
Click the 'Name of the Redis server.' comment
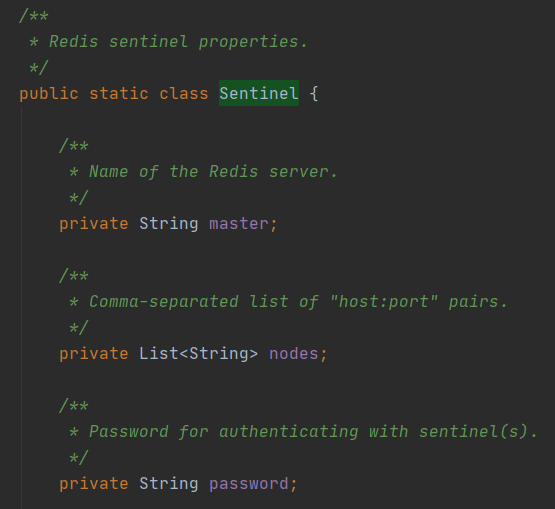pyautogui.click(x=213, y=172)
